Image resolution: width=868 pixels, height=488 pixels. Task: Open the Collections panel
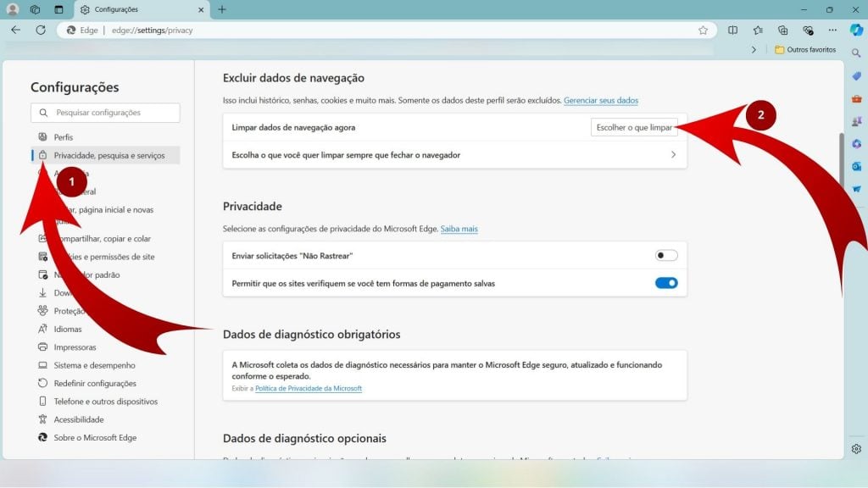coord(784,30)
